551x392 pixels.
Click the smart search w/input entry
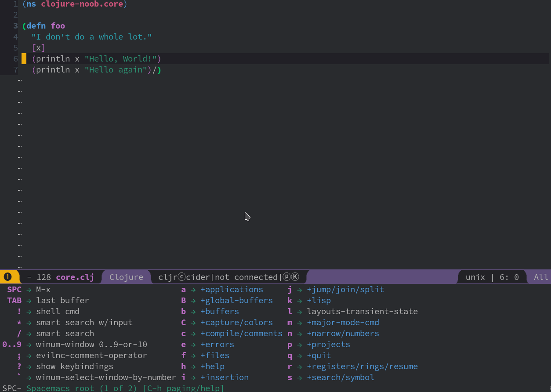[x=84, y=322]
